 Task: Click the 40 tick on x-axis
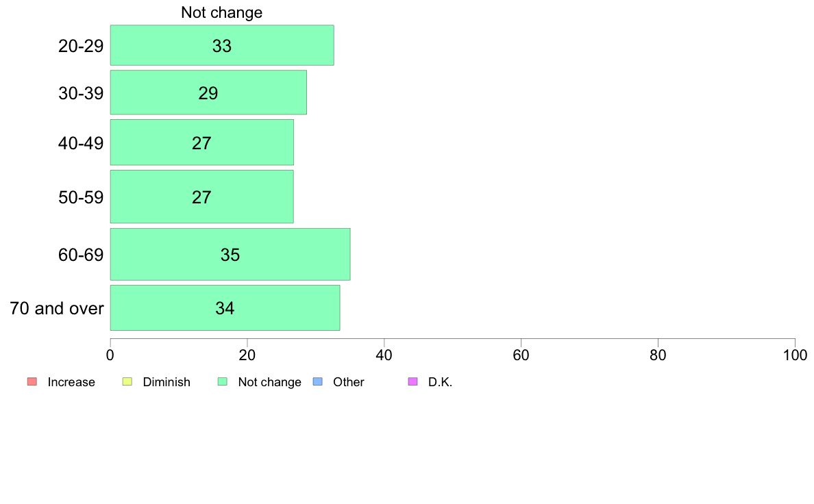[x=384, y=355]
